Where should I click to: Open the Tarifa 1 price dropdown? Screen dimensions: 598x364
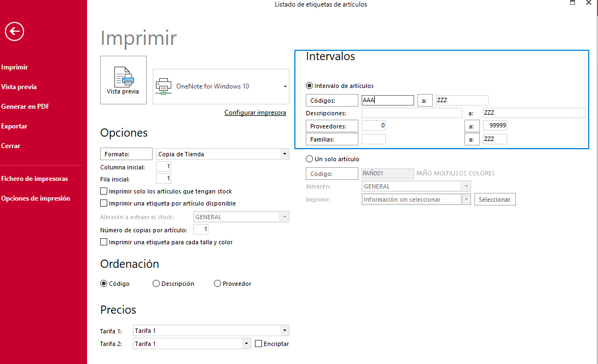[285, 331]
